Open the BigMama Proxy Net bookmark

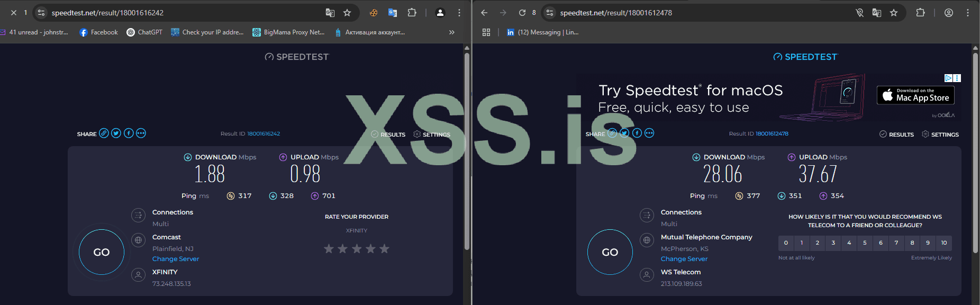tap(288, 32)
